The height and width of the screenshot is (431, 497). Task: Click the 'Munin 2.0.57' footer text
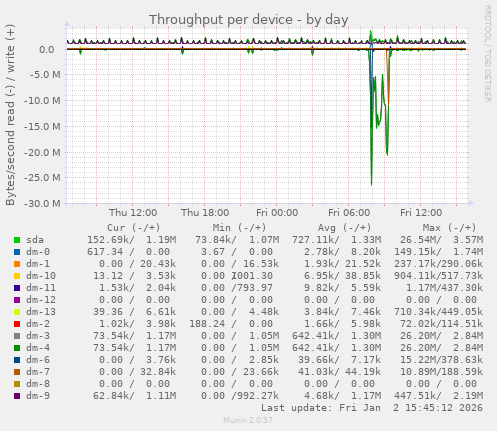click(248, 420)
